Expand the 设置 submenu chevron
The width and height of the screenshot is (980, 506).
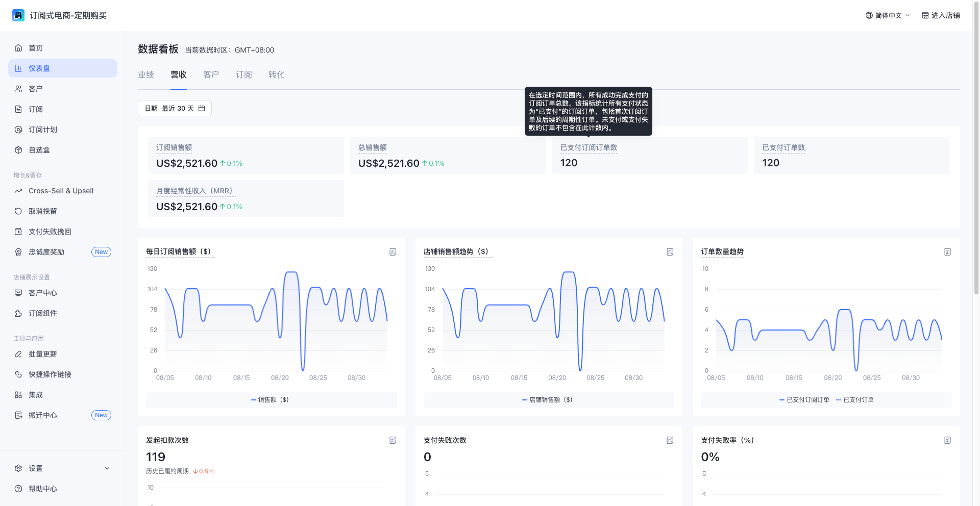click(x=107, y=468)
